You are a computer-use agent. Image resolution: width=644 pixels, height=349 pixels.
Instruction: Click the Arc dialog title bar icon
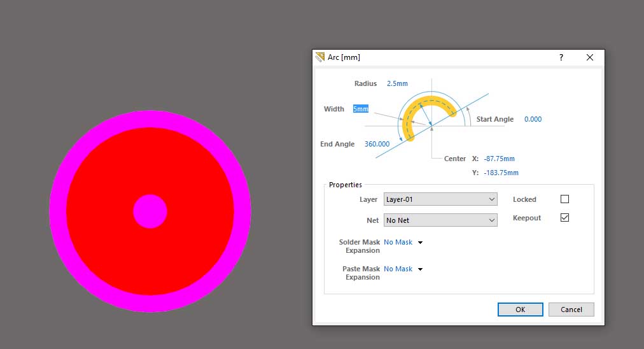point(320,57)
